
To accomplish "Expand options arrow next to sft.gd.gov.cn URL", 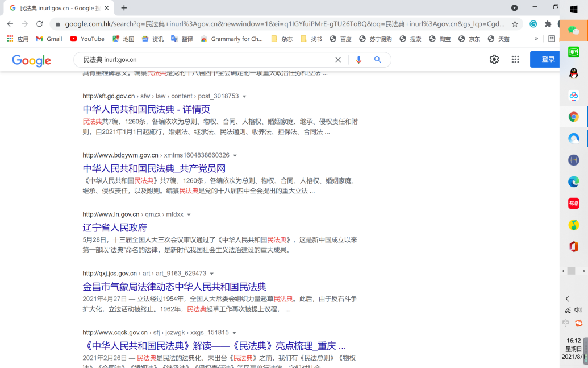I will coord(244,97).
